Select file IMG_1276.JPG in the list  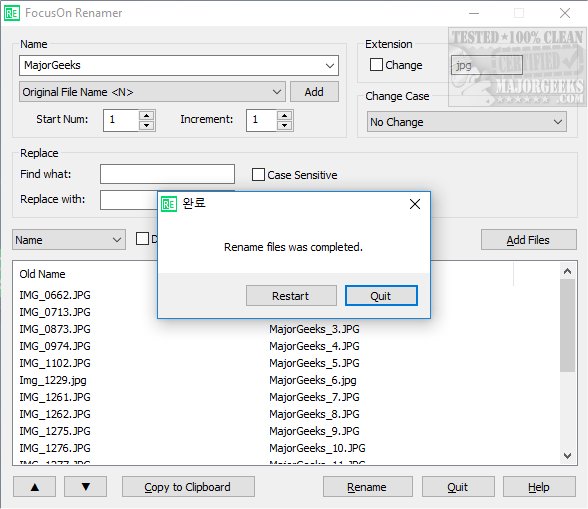[55, 448]
